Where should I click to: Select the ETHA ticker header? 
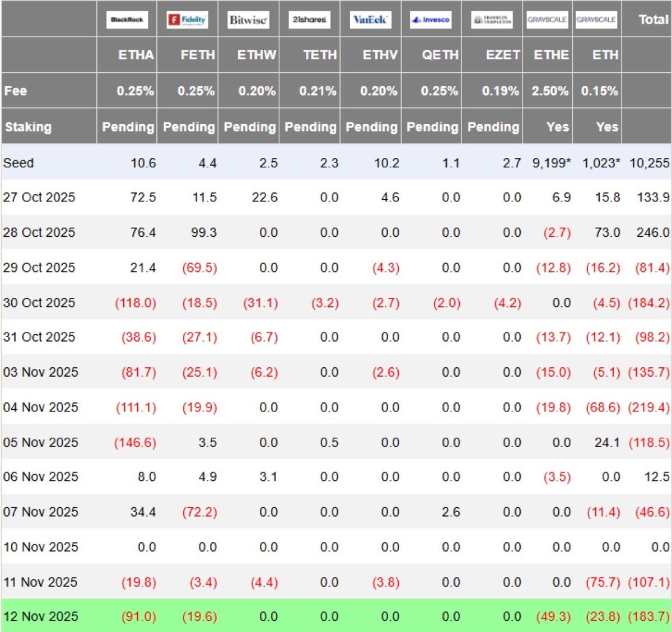pyautogui.click(x=136, y=55)
